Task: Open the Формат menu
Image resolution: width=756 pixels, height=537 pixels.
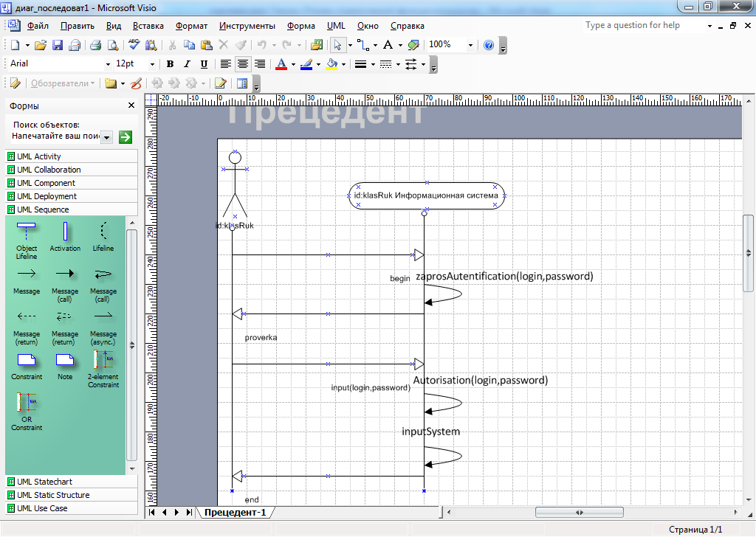Action: [191, 26]
